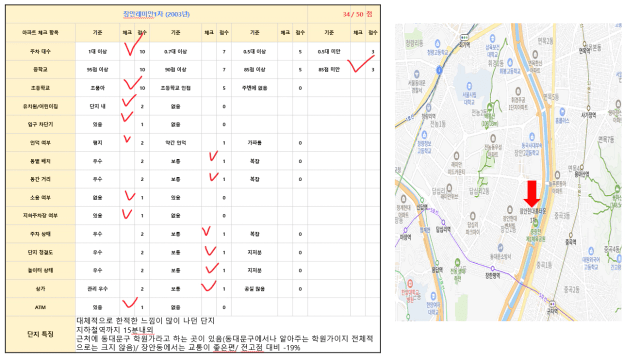Click the 장한평역 subway marker
The height and width of the screenshot is (361, 640).
(493, 269)
